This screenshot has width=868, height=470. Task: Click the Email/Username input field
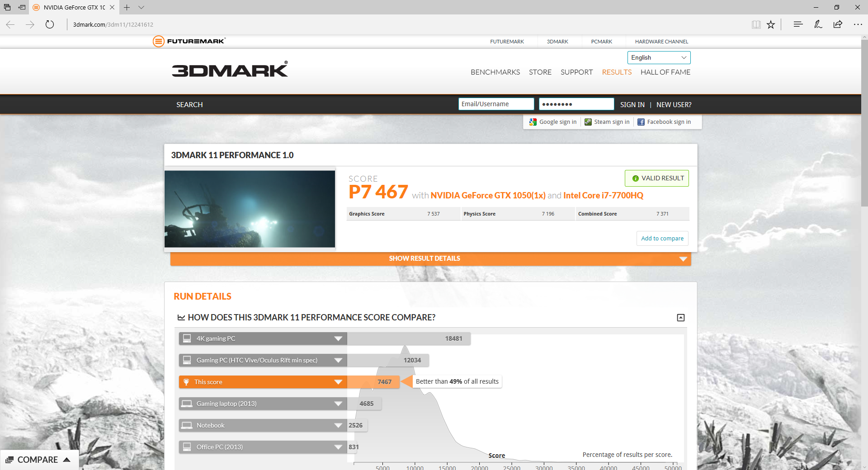[x=496, y=104]
